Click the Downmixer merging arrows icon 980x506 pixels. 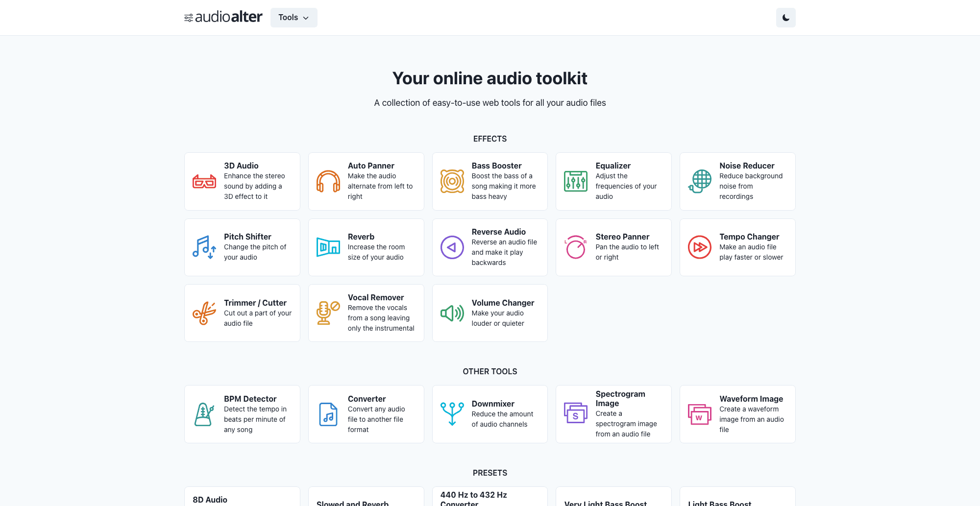click(x=452, y=414)
